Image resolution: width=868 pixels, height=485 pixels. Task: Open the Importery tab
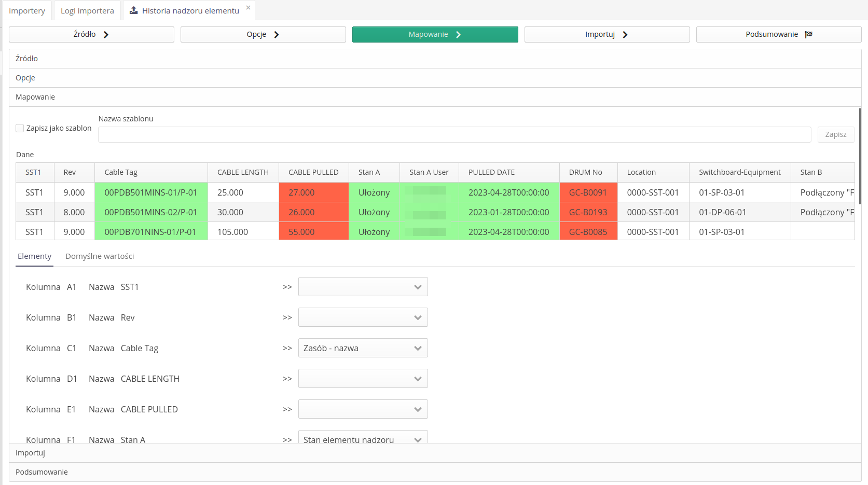tap(27, 11)
